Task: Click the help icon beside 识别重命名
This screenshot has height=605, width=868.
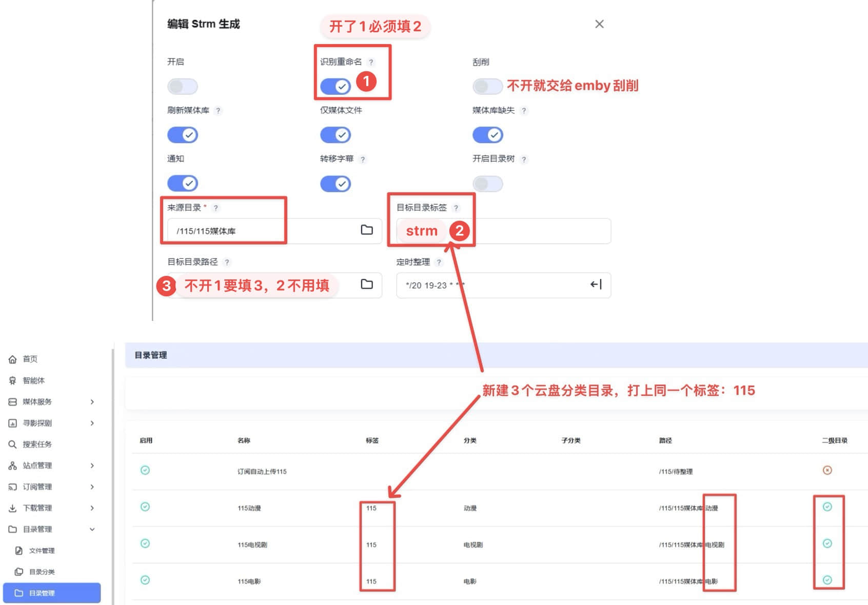Action: point(371,62)
